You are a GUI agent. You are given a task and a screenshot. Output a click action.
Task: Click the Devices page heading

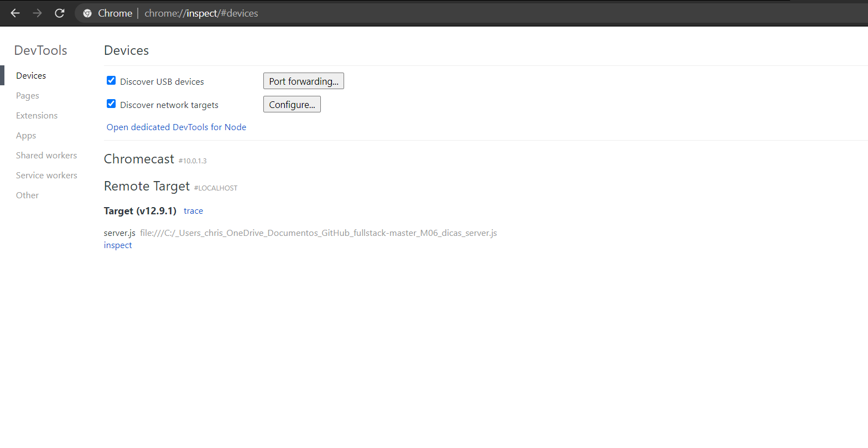click(126, 50)
